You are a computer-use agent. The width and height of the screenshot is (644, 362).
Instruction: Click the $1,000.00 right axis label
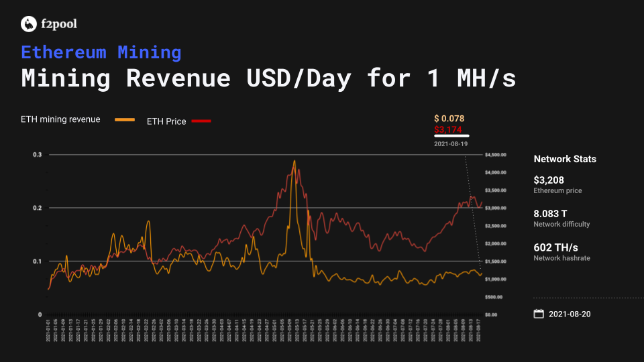(x=495, y=279)
